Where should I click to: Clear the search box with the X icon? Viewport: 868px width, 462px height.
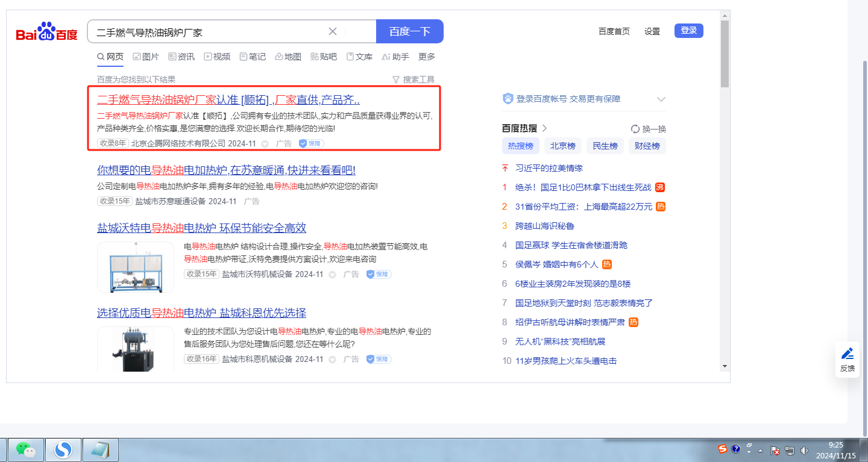(333, 31)
